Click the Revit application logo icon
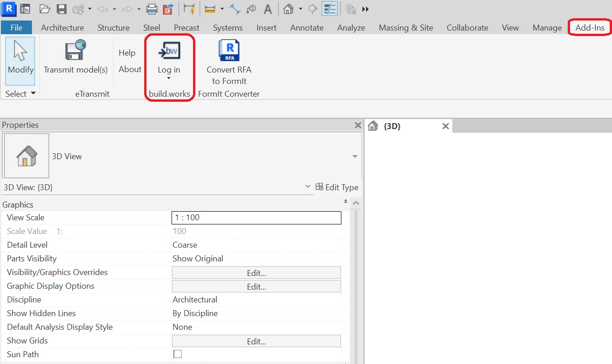This screenshot has height=364, width=612. (x=9, y=8)
